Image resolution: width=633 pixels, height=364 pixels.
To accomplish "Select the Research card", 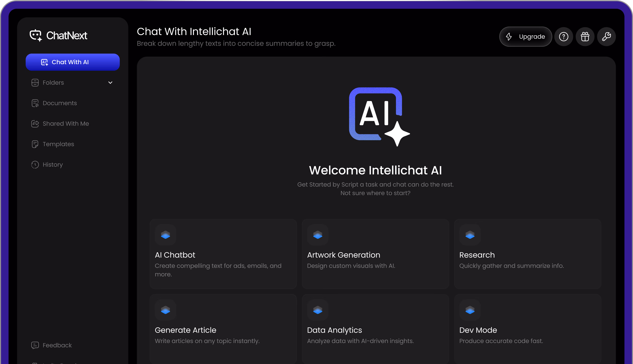I will tap(527, 254).
